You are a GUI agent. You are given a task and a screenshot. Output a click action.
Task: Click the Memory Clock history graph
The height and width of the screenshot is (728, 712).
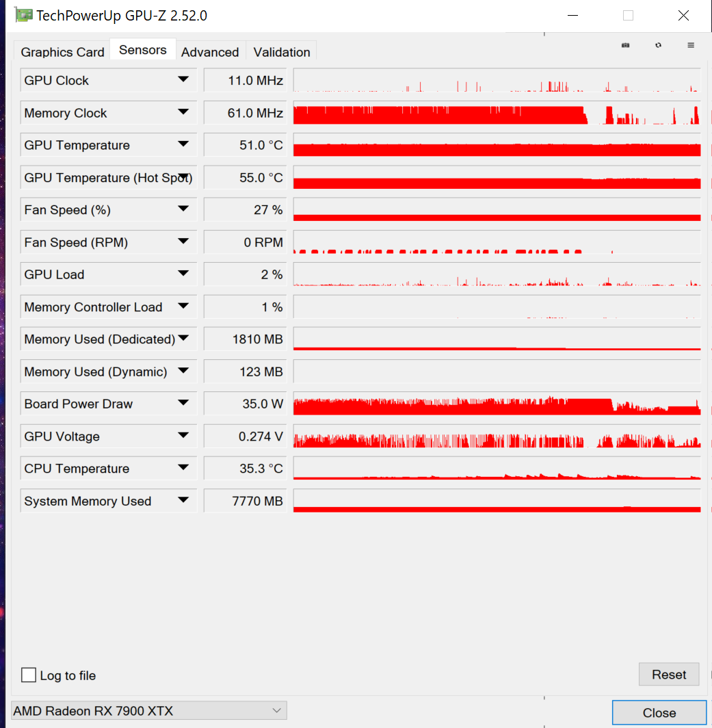tap(497, 113)
